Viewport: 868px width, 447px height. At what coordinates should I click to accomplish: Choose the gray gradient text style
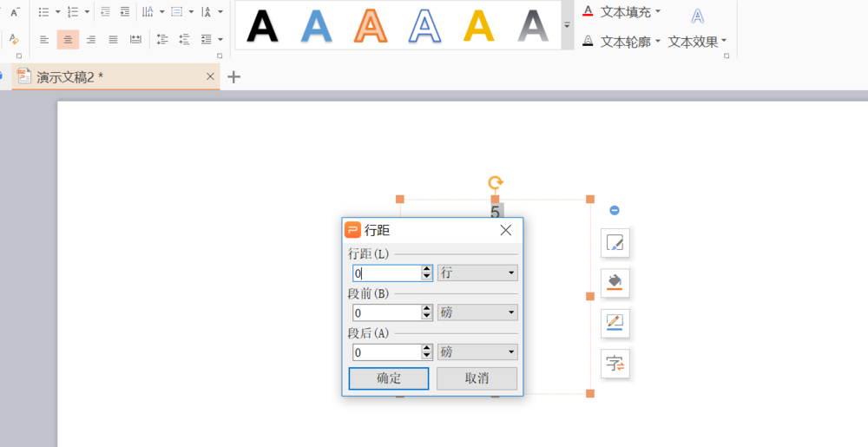coord(533,26)
